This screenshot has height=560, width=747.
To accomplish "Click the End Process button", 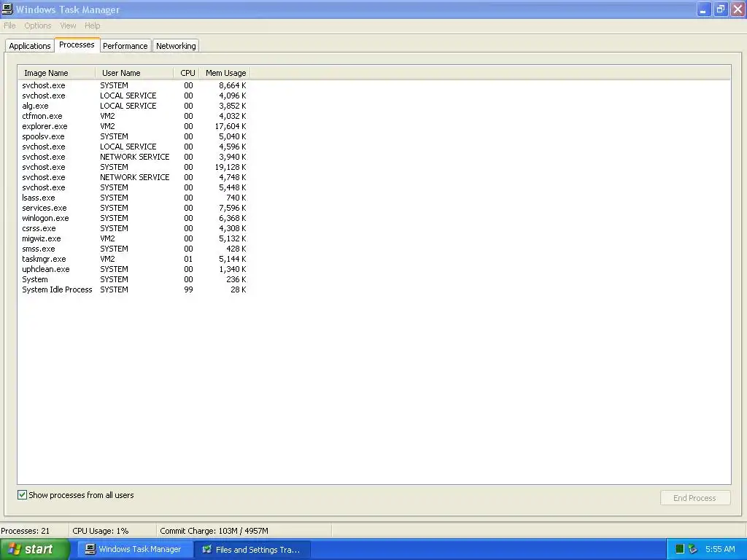I will (x=695, y=498).
